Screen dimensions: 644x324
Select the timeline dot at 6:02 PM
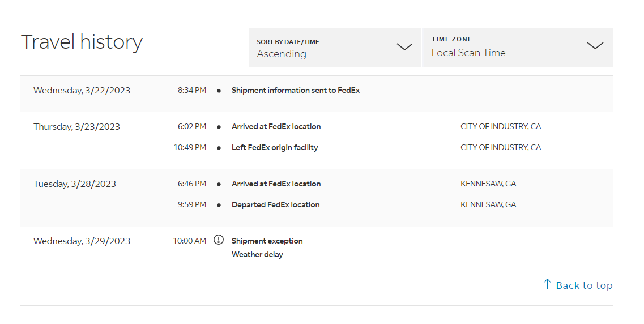click(219, 127)
